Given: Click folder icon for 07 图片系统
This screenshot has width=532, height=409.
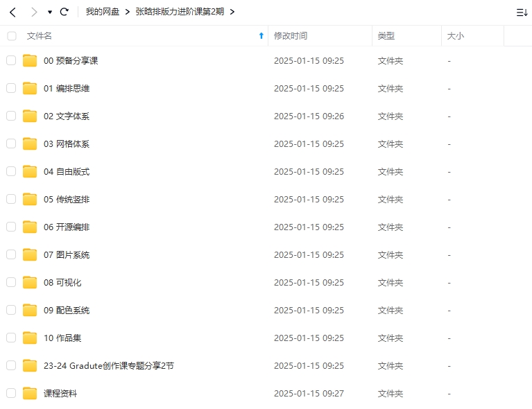Looking at the screenshot, I should pyautogui.click(x=30, y=255).
